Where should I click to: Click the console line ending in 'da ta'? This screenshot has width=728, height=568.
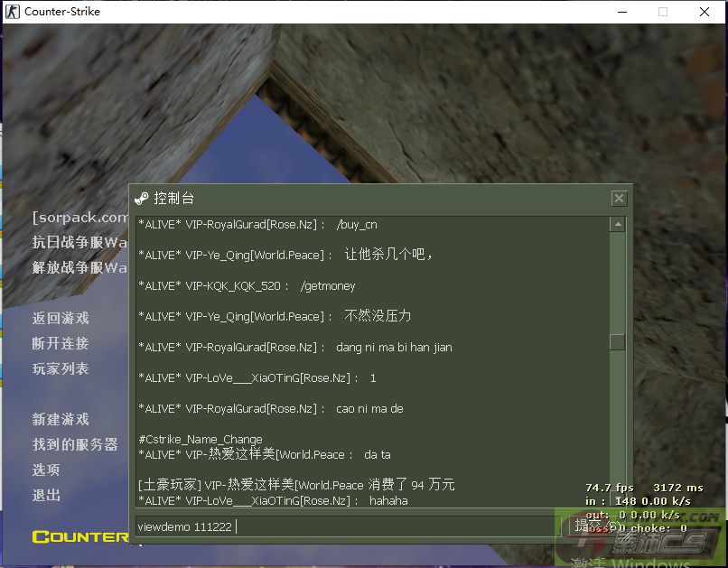(x=264, y=454)
